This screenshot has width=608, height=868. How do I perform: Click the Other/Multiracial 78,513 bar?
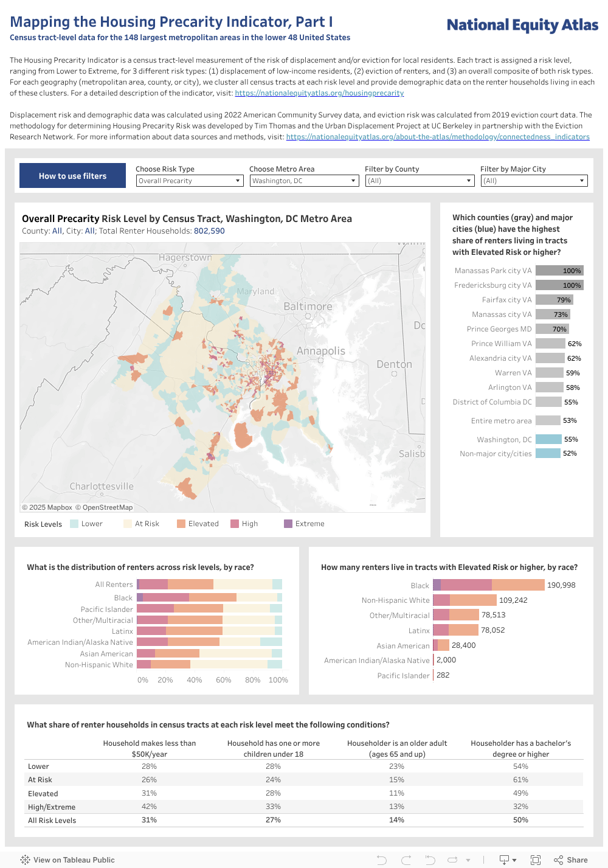pyautogui.click(x=456, y=615)
